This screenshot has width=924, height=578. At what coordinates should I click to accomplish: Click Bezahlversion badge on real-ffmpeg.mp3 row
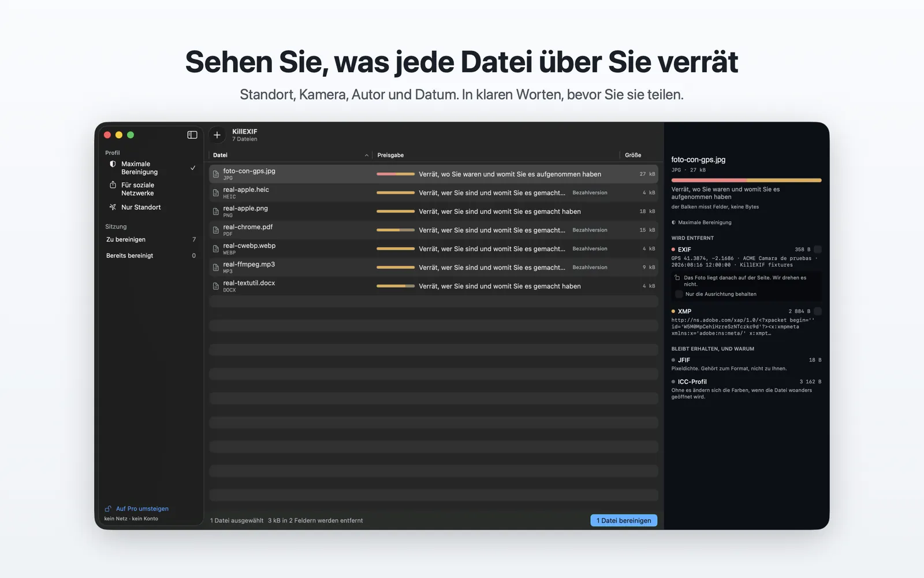click(x=590, y=268)
